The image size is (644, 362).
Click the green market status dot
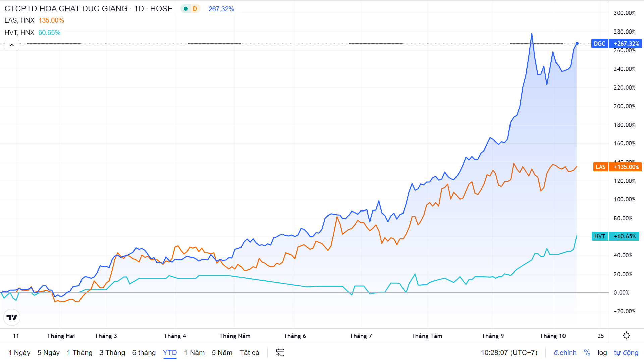185,9
